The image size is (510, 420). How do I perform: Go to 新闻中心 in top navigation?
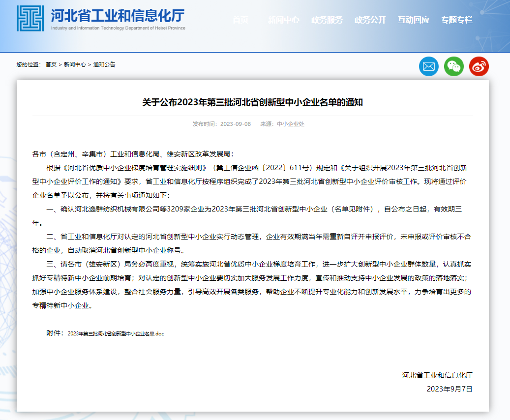click(283, 20)
